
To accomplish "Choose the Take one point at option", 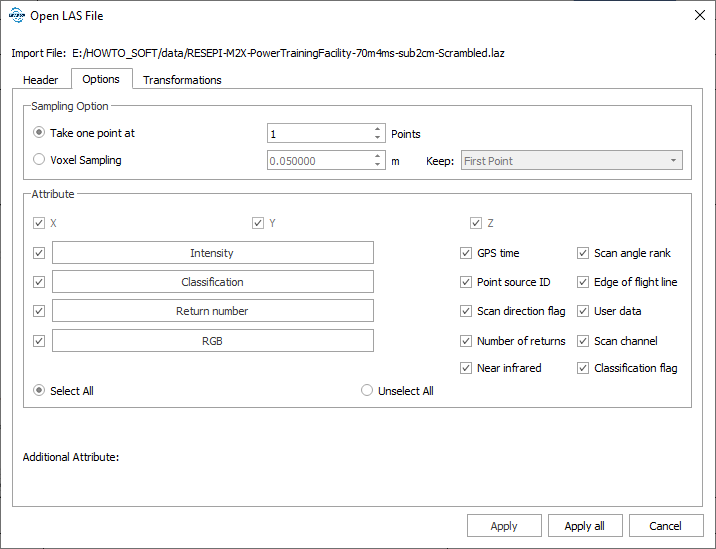I will point(39,133).
